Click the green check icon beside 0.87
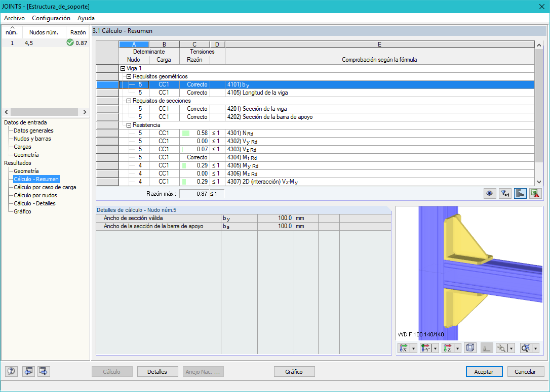The width and height of the screenshot is (550, 392). (70, 42)
